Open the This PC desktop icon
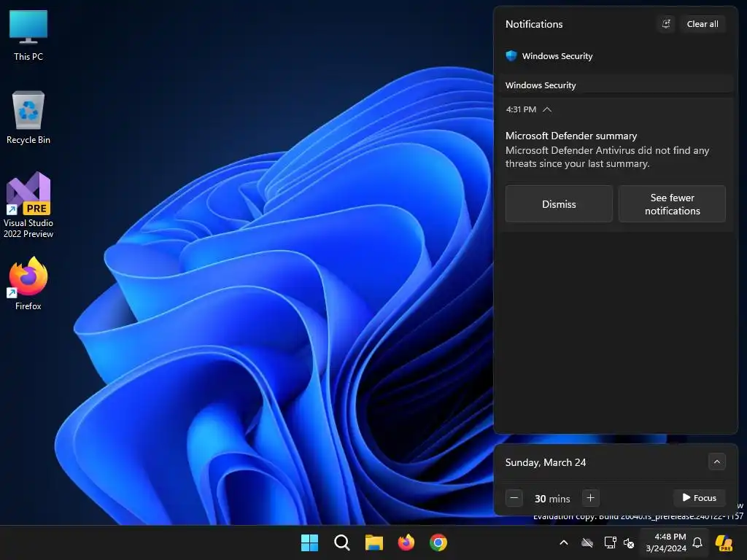This screenshot has height=560, width=747. pos(28,35)
